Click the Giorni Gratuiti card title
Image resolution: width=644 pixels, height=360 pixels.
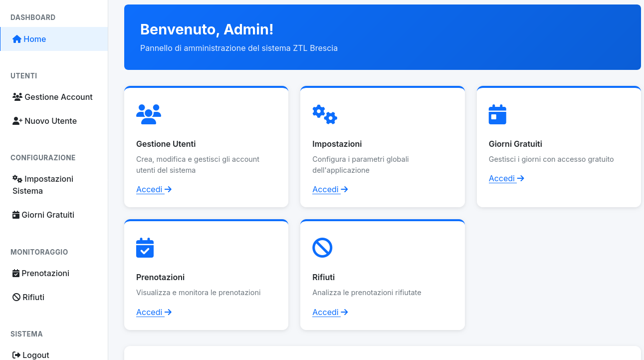pyautogui.click(x=515, y=144)
